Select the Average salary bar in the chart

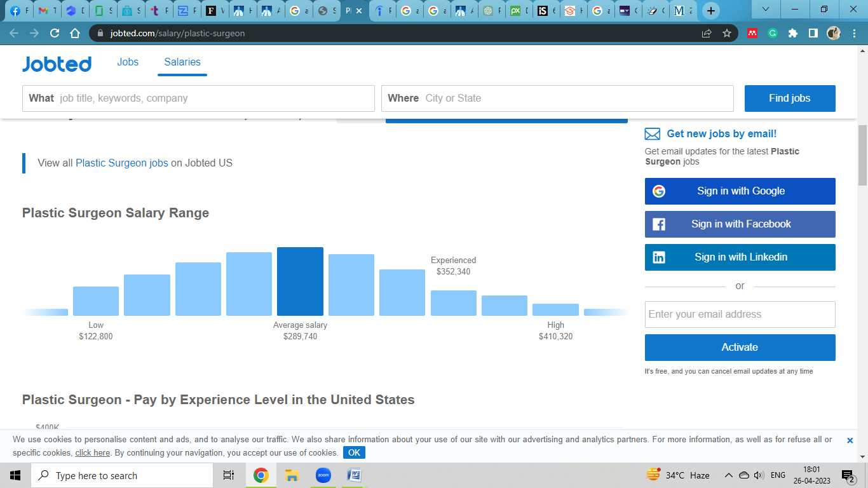[300, 281]
